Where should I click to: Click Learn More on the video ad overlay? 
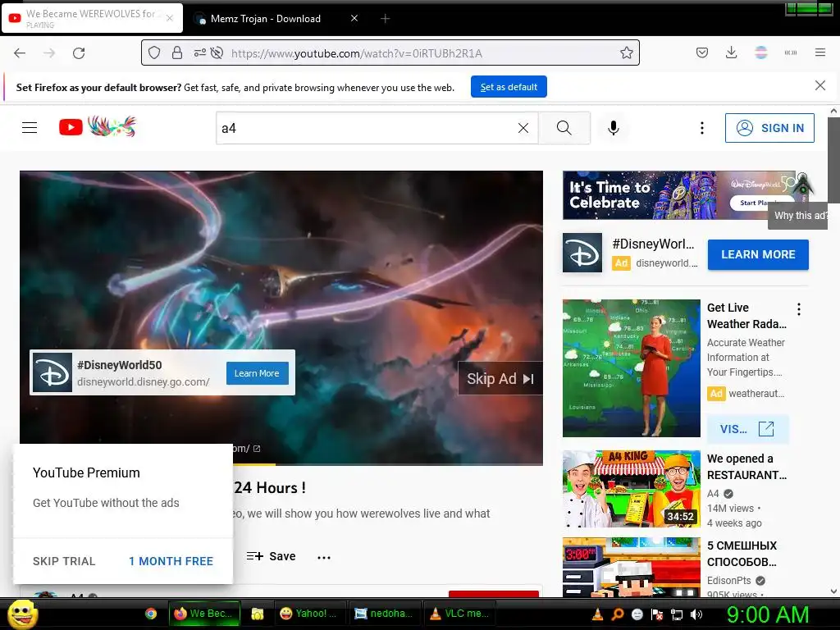pos(257,373)
